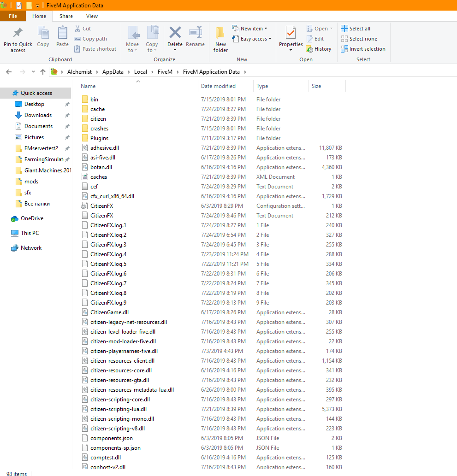Open the New item dropdown

(266, 29)
